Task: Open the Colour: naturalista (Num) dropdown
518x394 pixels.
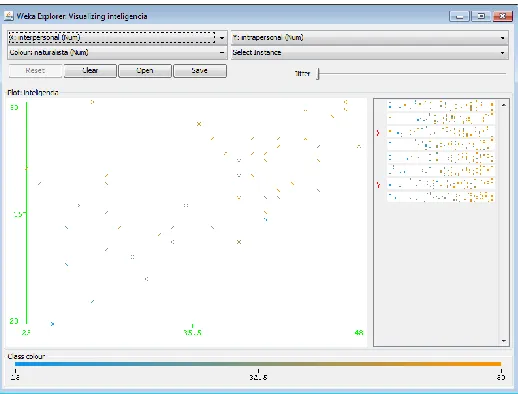Action: tap(117, 53)
